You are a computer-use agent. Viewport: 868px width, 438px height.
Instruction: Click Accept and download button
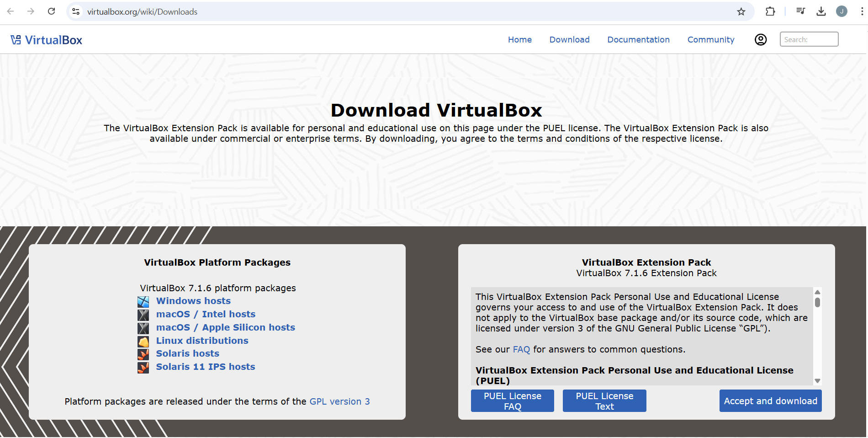(771, 401)
